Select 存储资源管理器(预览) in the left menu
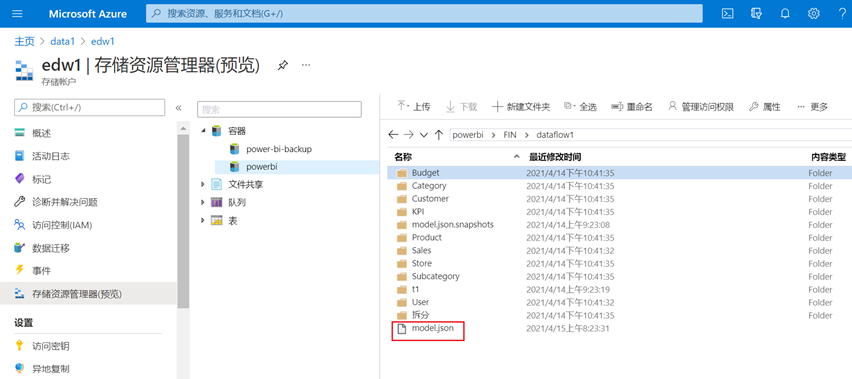This screenshot has width=852, height=379. [x=89, y=294]
